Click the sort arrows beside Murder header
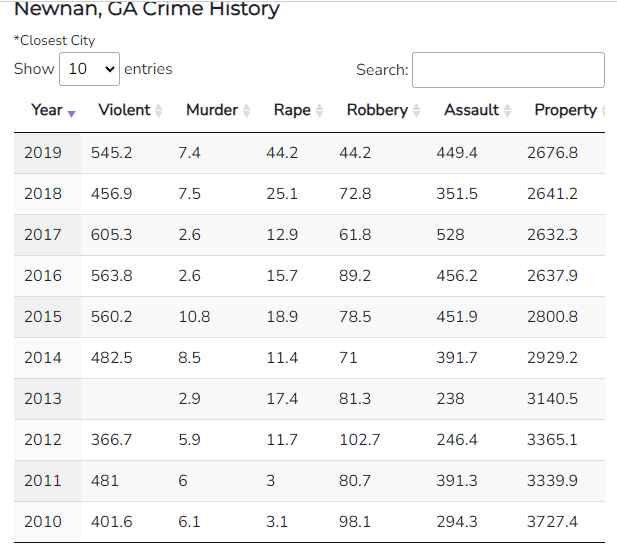The height and width of the screenshot is (545, 617). click(x=246, y=111)
